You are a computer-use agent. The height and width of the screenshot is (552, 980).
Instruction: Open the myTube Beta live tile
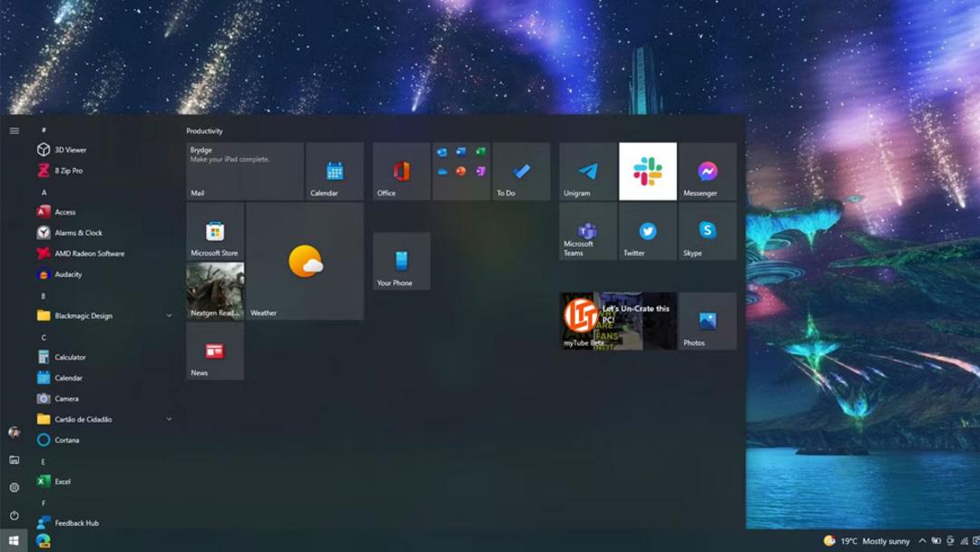point(618,321)
